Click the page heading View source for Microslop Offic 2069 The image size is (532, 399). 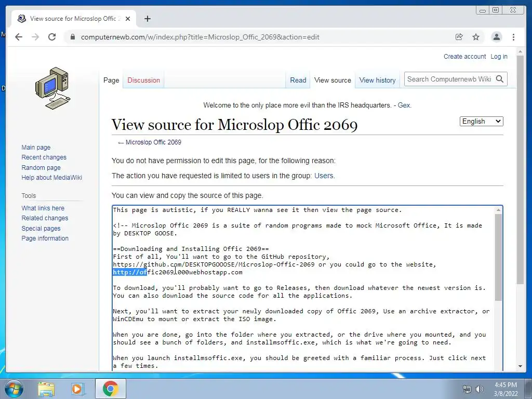coord(234,125)
